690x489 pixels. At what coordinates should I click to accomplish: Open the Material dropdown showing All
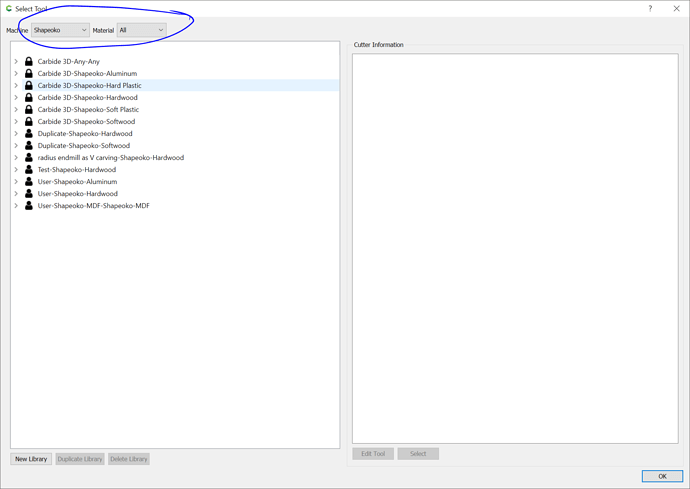coord(141,30)
